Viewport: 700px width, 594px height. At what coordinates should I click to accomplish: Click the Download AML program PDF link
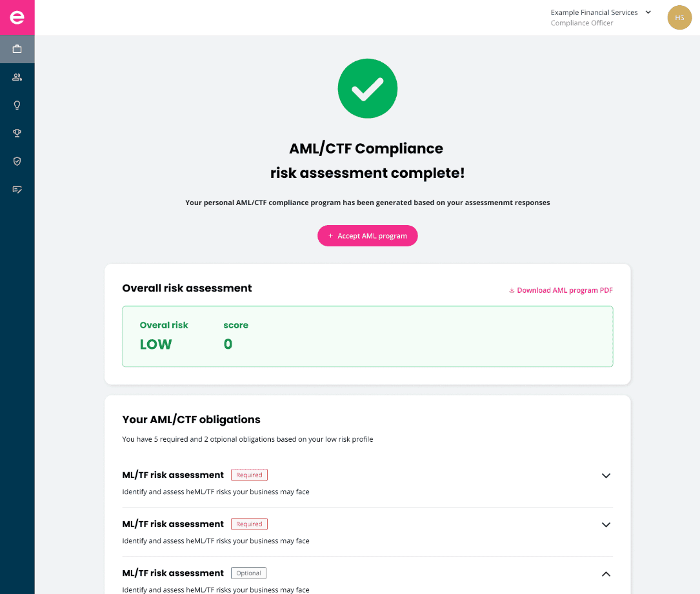561,290
